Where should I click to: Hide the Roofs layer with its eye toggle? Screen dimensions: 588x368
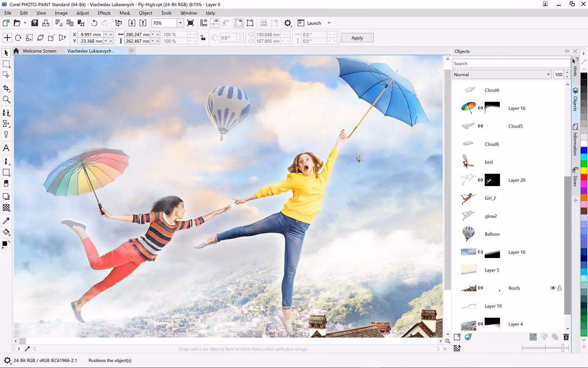553,288
